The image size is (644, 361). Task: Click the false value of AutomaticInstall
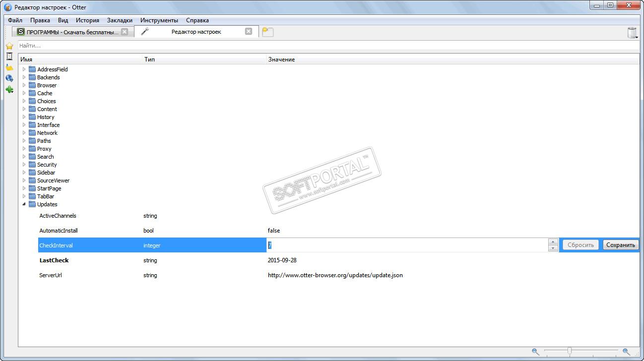point(274,231)
